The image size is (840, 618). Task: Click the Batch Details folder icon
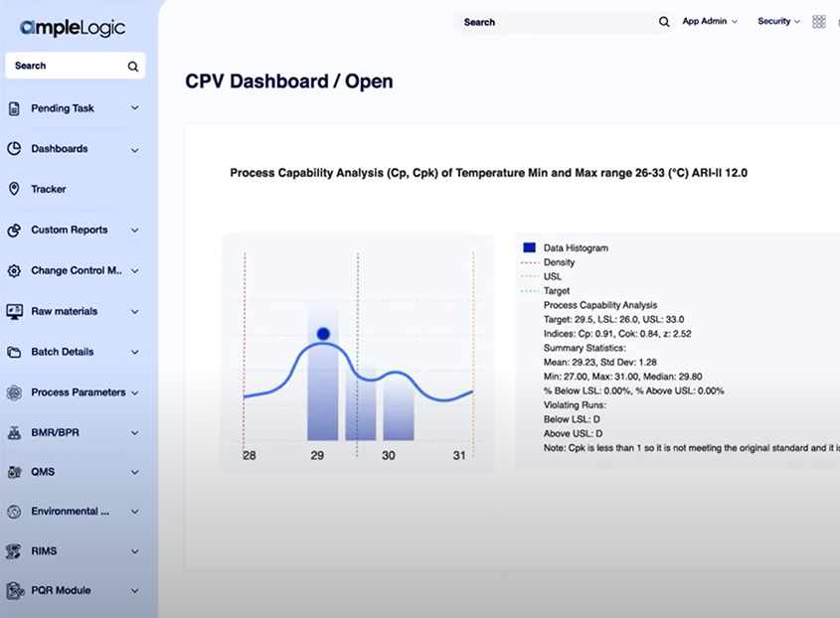tap(14, 352)
